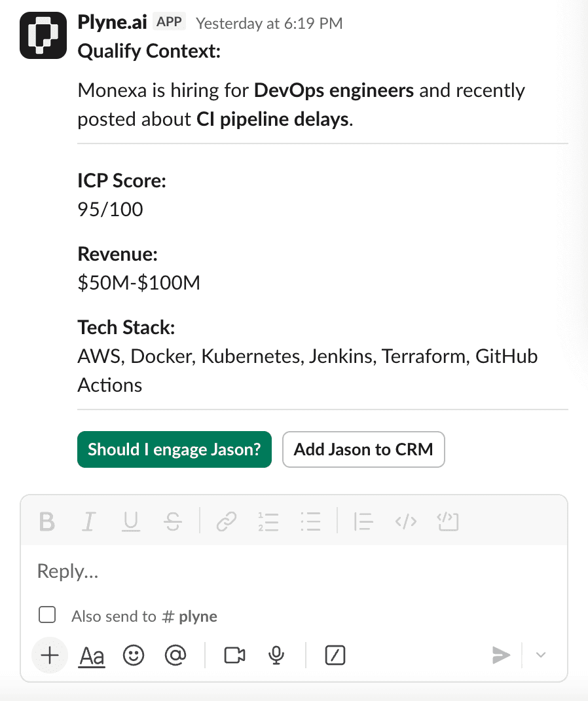
Task: Enable 'Also send to #plyne'
Action: pos(47,615)
